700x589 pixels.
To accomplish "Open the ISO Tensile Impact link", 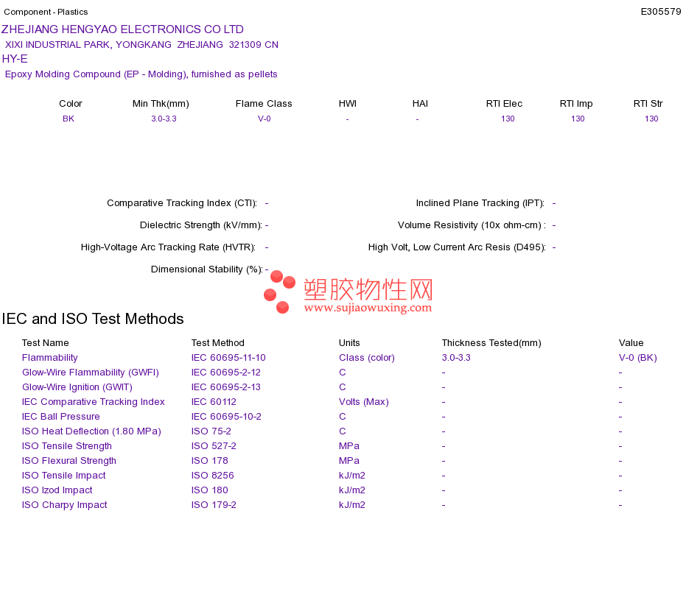I will [64, 476].
